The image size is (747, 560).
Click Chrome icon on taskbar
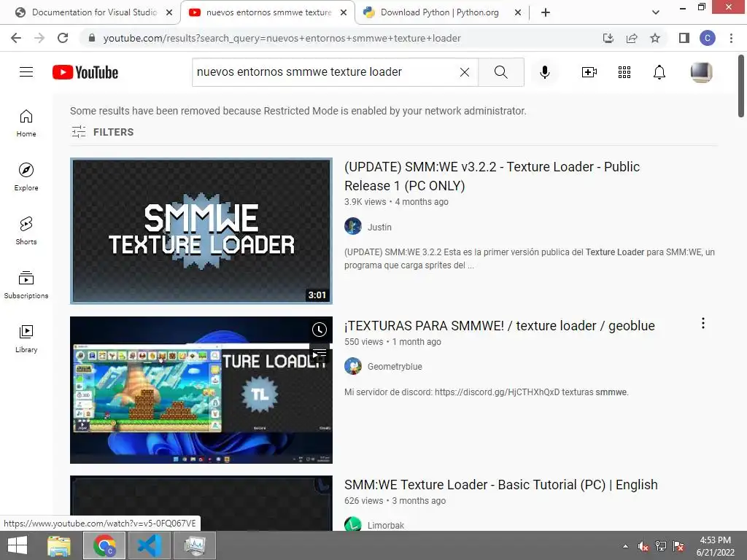click(x=104, y=545)
